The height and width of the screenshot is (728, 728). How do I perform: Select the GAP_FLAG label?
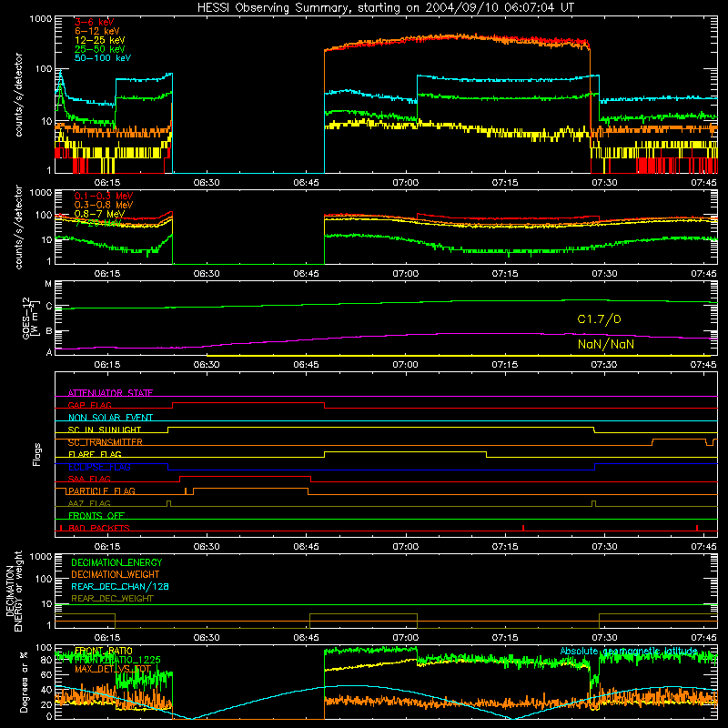[x=89, y=405]
